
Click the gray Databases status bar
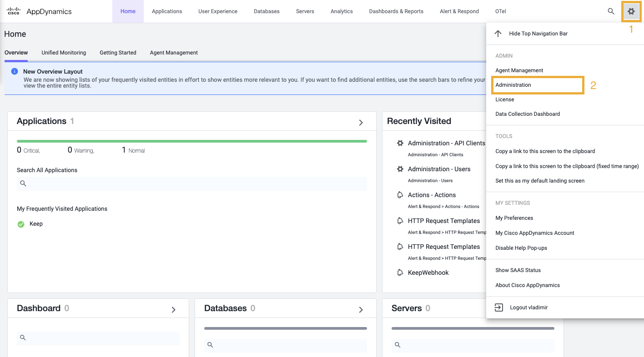pyautogui.click(x=286, y=328)
